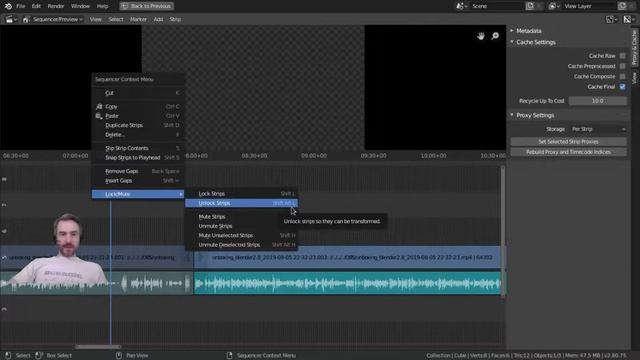Open the Help menu
This screenshot has height=360, width=640.
point(102,6)
